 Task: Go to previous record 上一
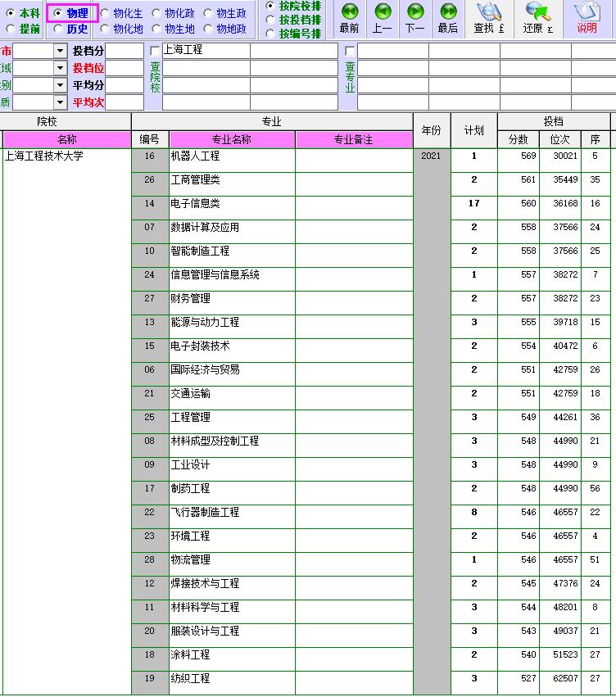(383, 19)
